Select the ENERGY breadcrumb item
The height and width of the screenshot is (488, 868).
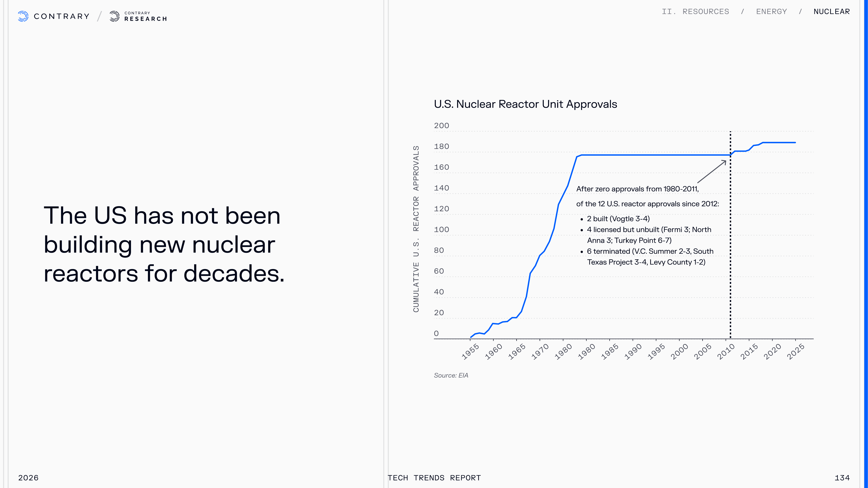tap(771, 12)
